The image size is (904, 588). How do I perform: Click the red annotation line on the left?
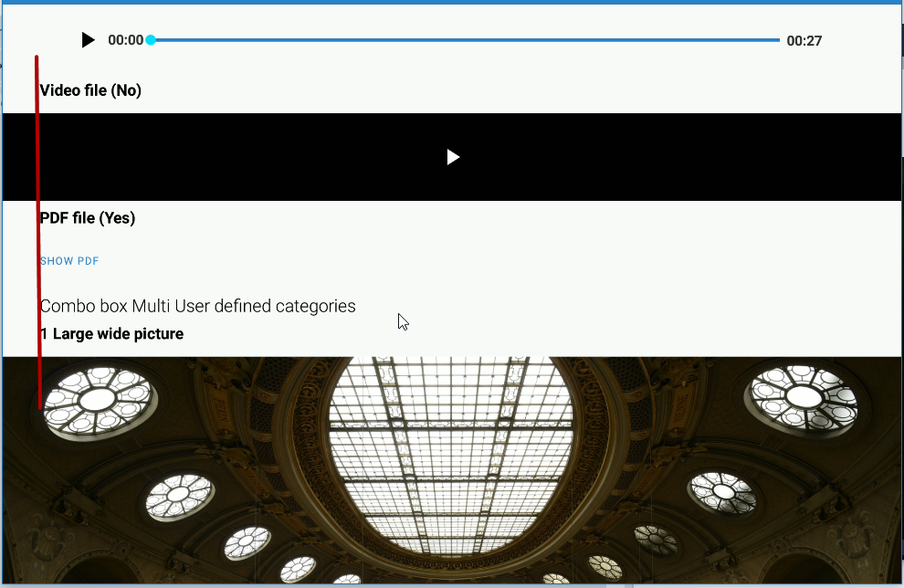tap(37, 228)
